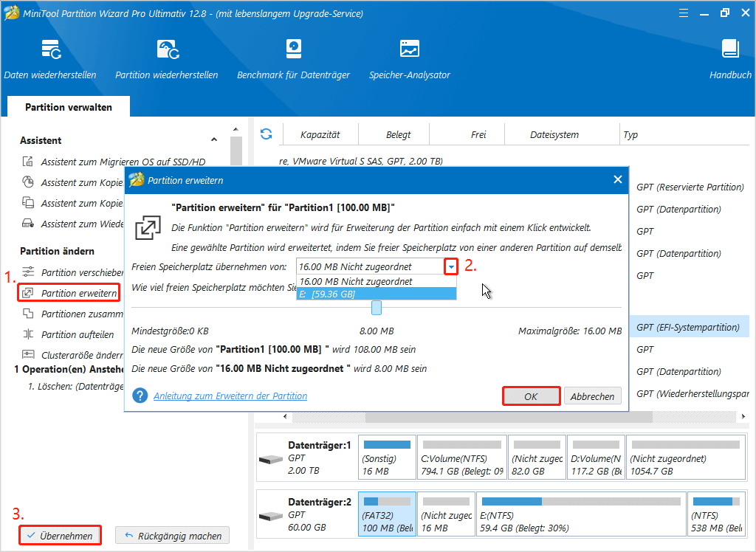
Task: Select Clustergröße ändern option
Action: (x=72, y=355)
